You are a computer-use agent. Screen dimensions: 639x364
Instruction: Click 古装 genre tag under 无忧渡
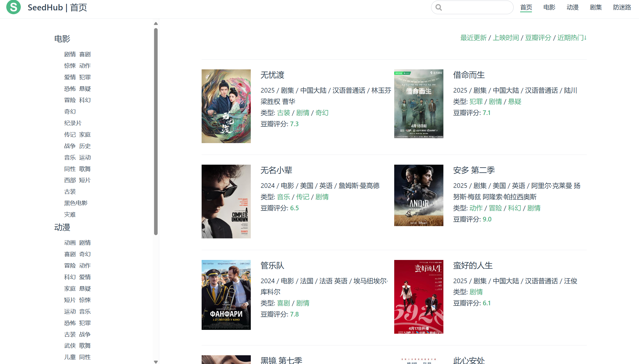click(x=284, y=113)
